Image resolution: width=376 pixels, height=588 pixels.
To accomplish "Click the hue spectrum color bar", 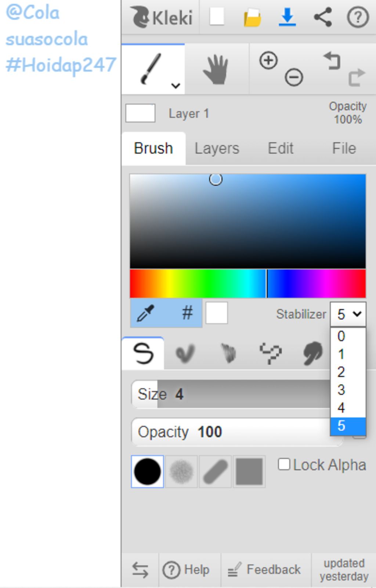I will point(248,284).
